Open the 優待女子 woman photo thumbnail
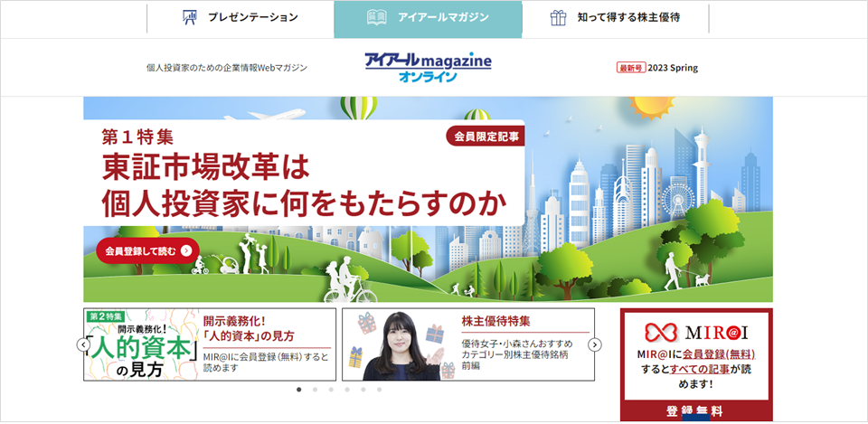Viewport: 868px width, 424px height. pos(401,344)
